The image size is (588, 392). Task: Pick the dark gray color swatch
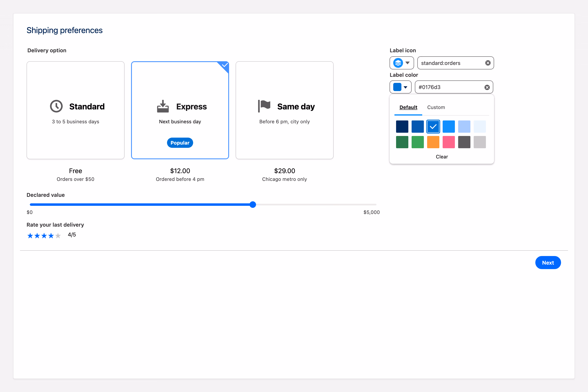click(464, 142)
